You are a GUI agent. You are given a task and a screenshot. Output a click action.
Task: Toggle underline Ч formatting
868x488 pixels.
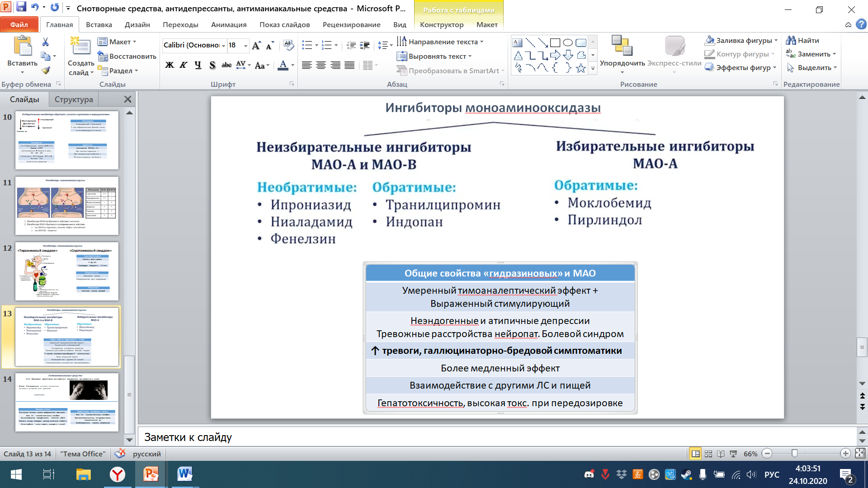pyautogui.click(x=198, y=65)
